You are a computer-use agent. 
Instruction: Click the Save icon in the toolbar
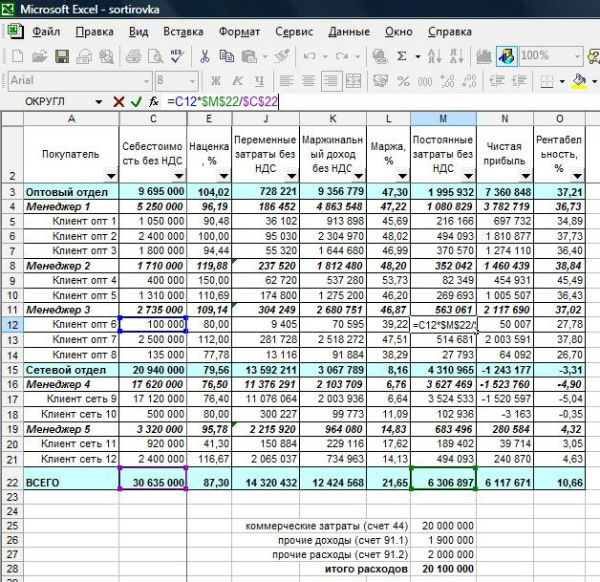coord(60,56)
